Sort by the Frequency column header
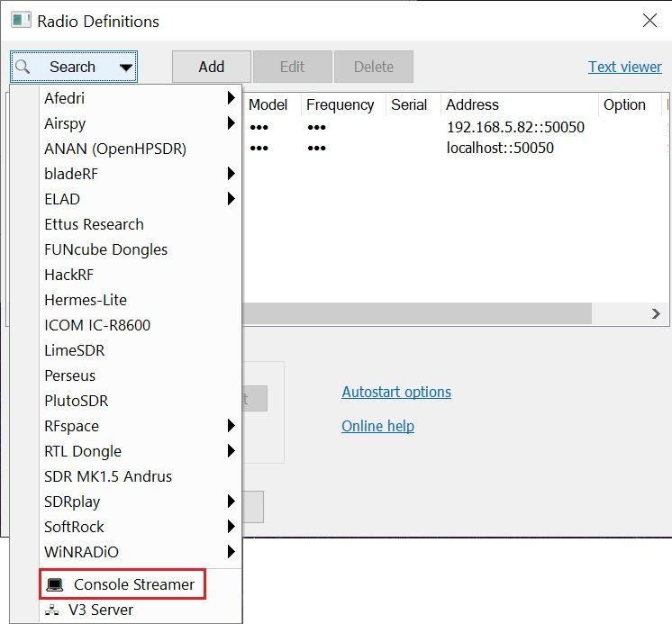Screen dimensions: 672x624 click(x=340, y=104)
